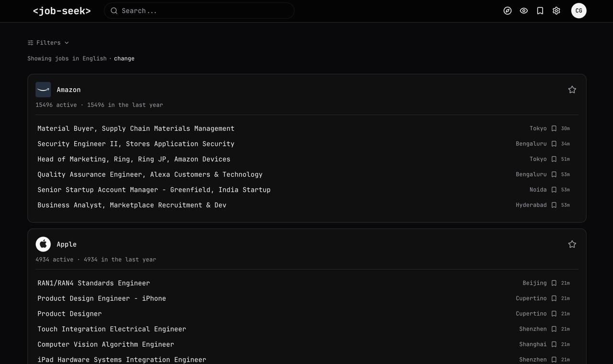Focus the Search input field
The image size is (613, 364).
(199, 11)
